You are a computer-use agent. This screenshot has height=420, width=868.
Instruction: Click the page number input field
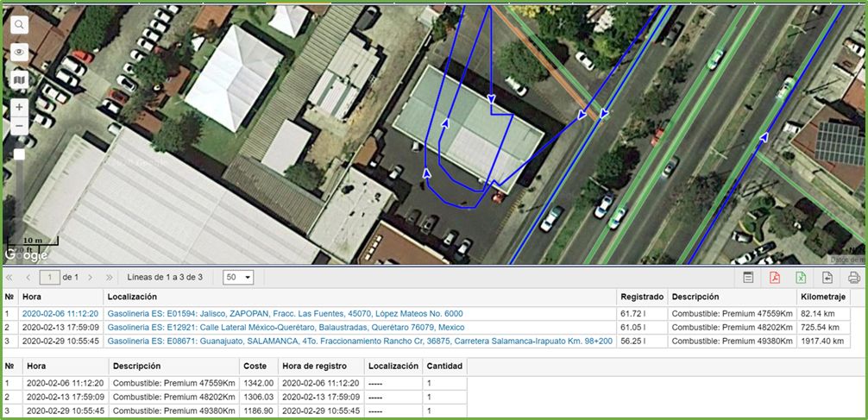tap(50, 277)
